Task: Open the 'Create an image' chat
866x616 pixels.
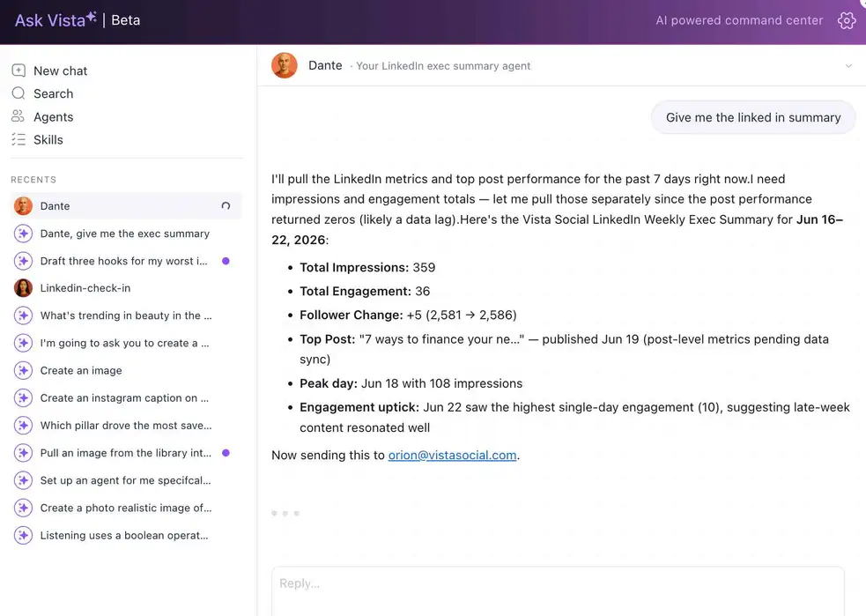Action: point(127,370)
